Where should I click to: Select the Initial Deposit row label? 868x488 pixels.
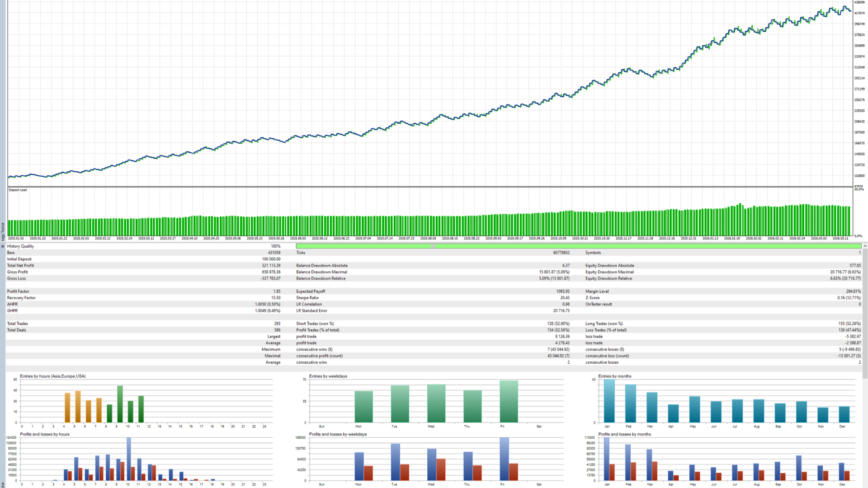click(x=19, y=259)
